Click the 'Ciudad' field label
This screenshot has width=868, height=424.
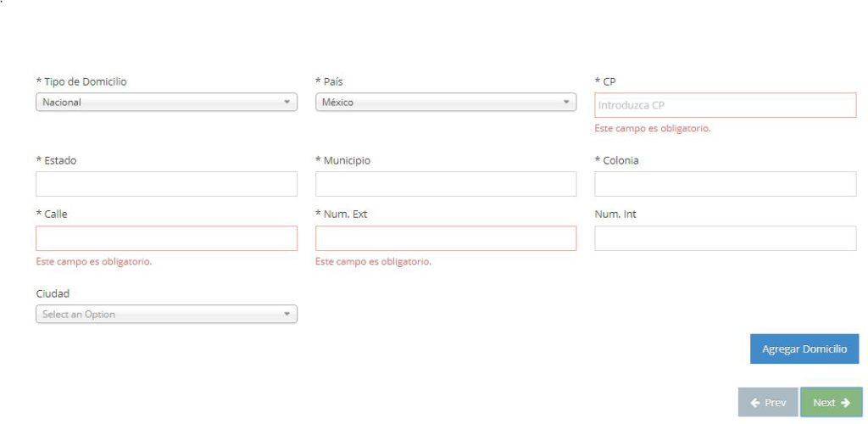point(52,293)
